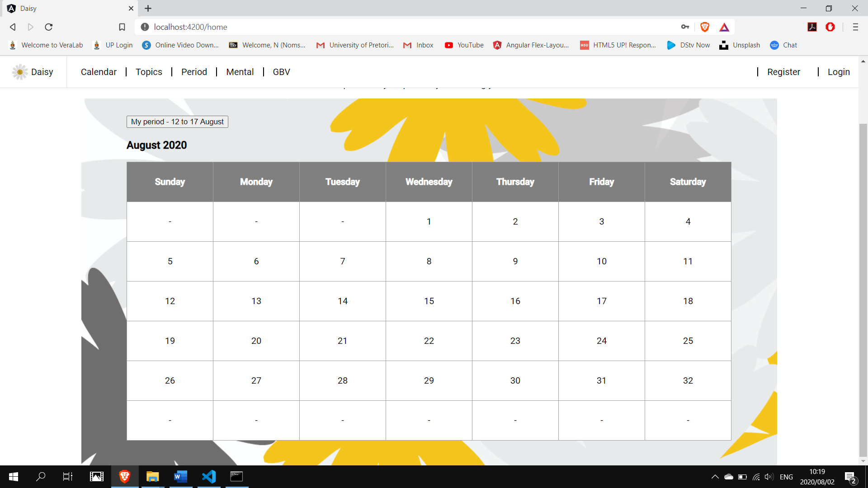The image size is (868, 488).
Task: Open the GBV menu item
Action: pos(281,72)
